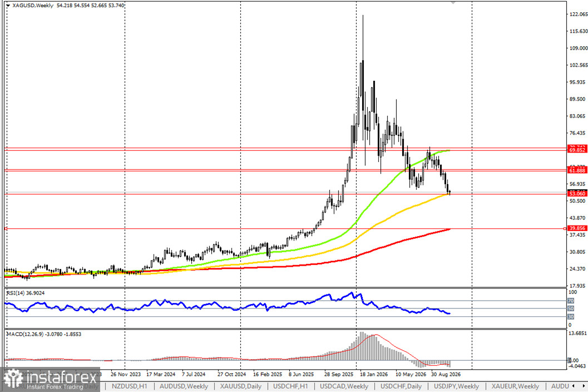
Task: Select the handle on the 39.856 line's right end
Action: pos(565,228)
